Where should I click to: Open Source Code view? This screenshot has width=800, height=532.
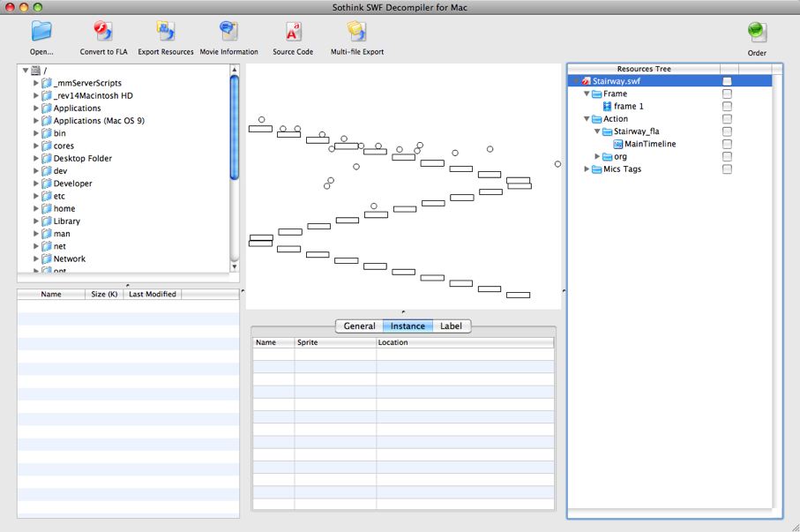click(293, 32)
